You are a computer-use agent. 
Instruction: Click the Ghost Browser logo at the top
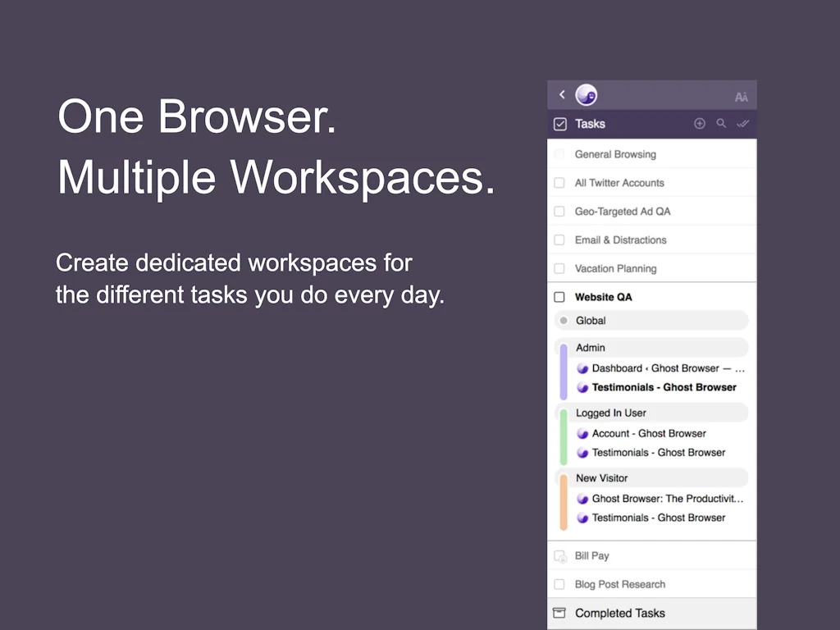pyautogui.click(x=586, y=94)
